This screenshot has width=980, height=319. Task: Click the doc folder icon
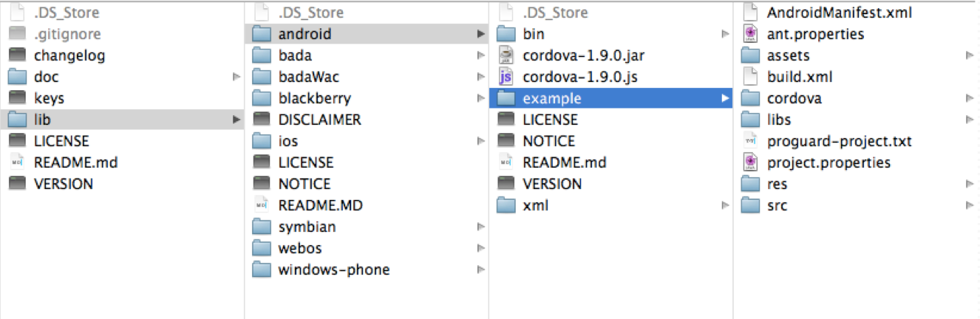point(18,77)
